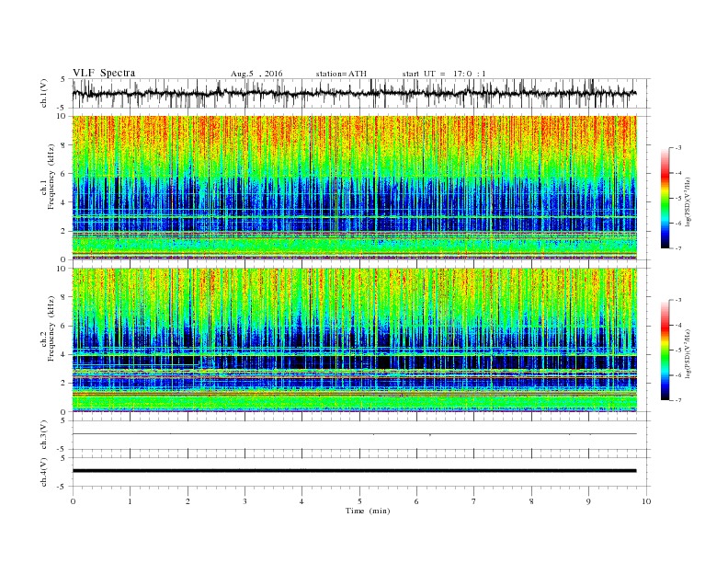Click the "station=ATH" header label
This screenshot has width=728, height=563.
341,74
